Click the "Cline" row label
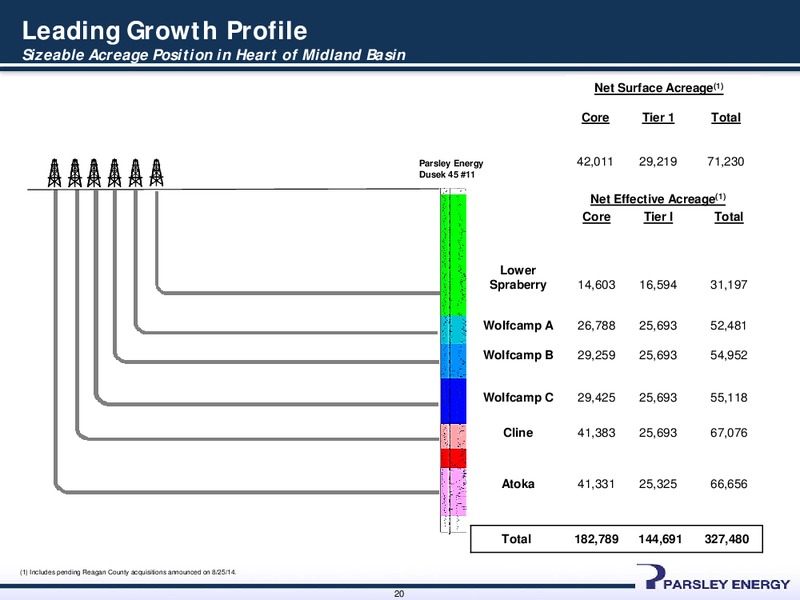Screen dimensions: 800x600 tap(518, 433)
